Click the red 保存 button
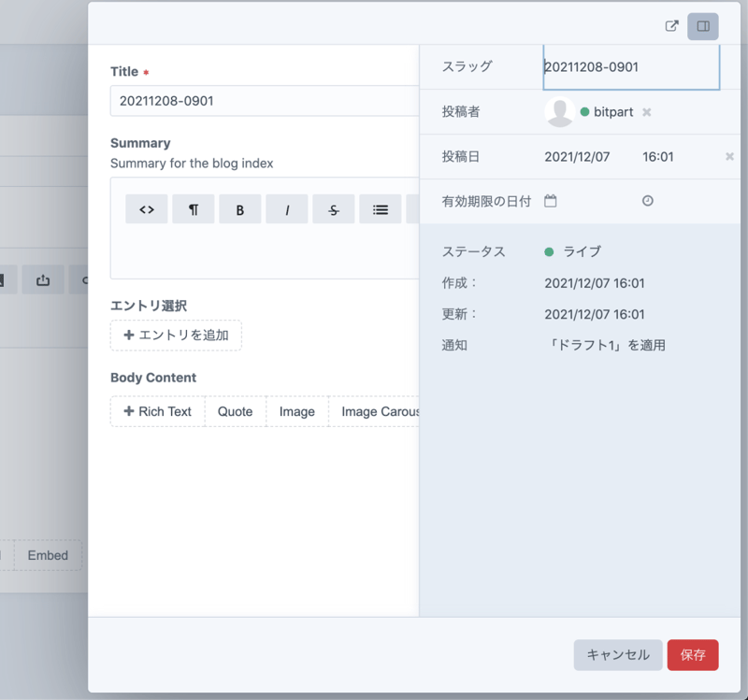This screenshot has width=748, height=700. (693, 655)
